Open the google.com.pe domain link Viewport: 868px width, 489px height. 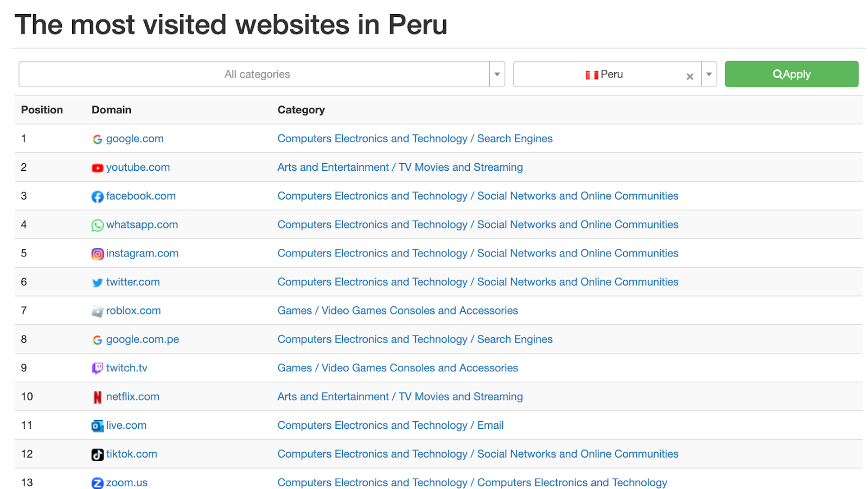143,340
